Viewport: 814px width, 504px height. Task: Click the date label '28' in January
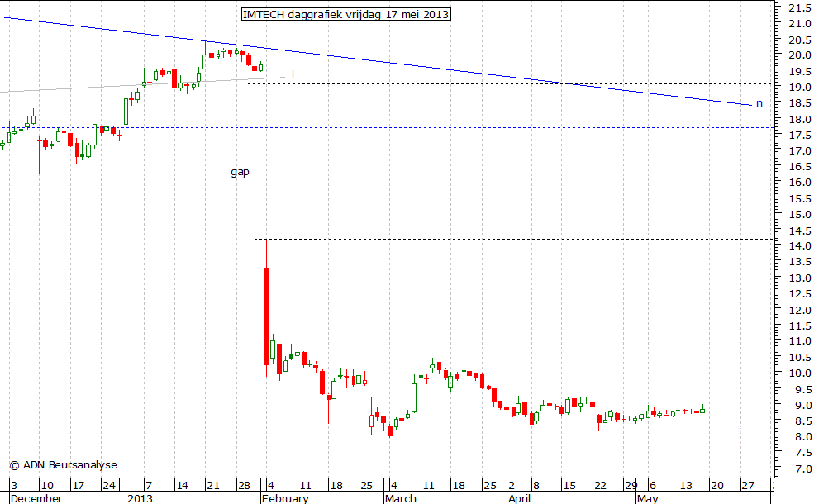244,486
